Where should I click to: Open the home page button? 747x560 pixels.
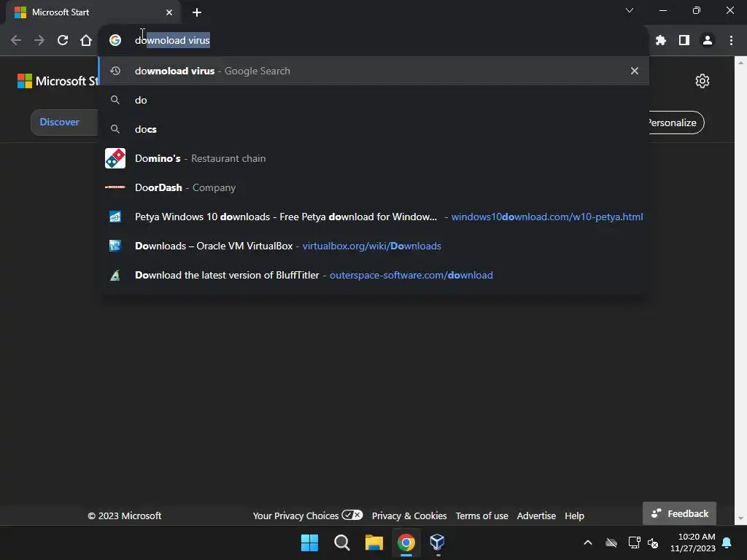[86, 41]
